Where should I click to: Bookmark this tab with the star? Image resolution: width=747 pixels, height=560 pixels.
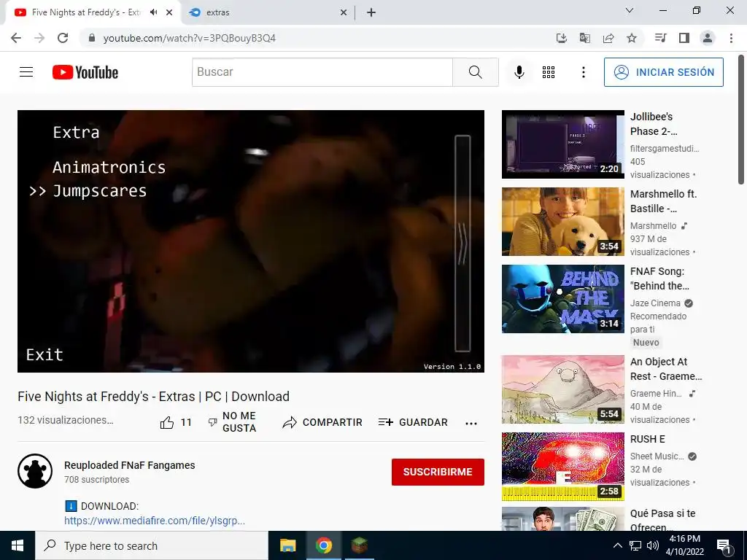click(632, 38)
